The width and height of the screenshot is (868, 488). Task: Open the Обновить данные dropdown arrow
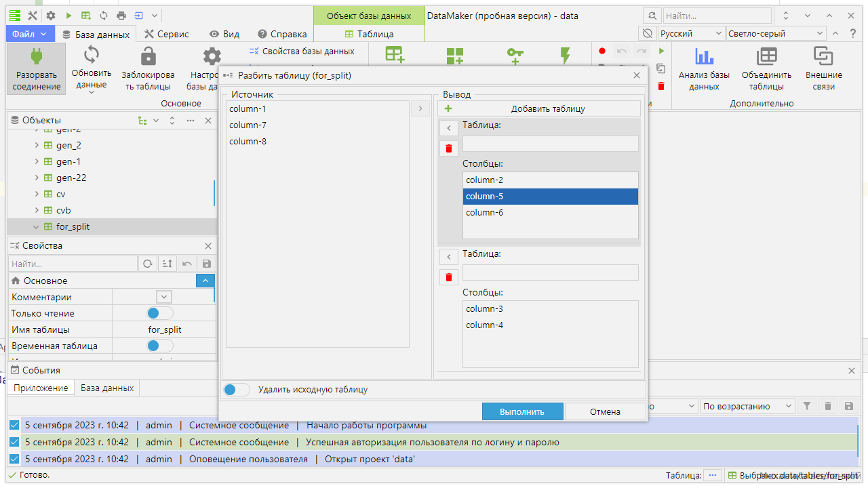tap(92, 93)
